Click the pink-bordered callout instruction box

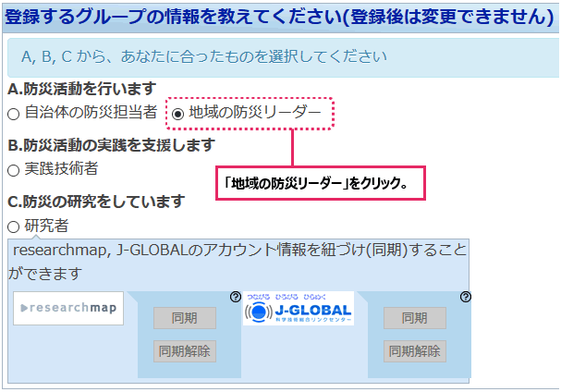coord(319,183)
